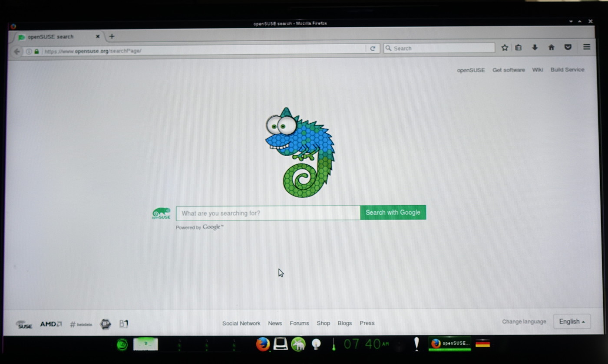The image size is (608, 364).
Task: Reload the current page
Action: tap(373, 49)
